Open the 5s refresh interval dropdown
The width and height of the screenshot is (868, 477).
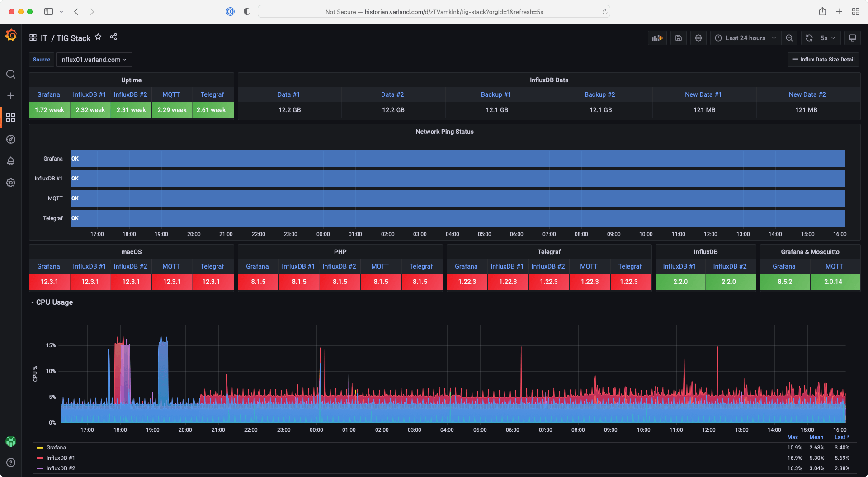click(x=827, y=38)
